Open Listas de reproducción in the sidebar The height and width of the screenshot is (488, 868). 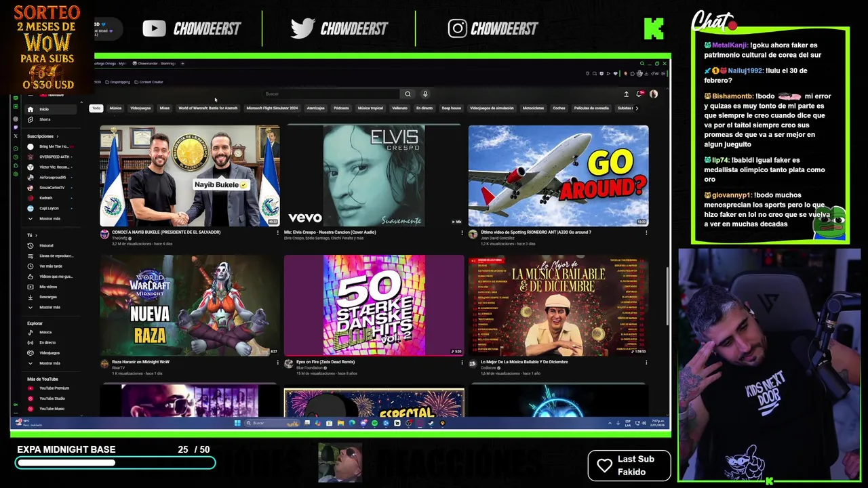[51, 256]
